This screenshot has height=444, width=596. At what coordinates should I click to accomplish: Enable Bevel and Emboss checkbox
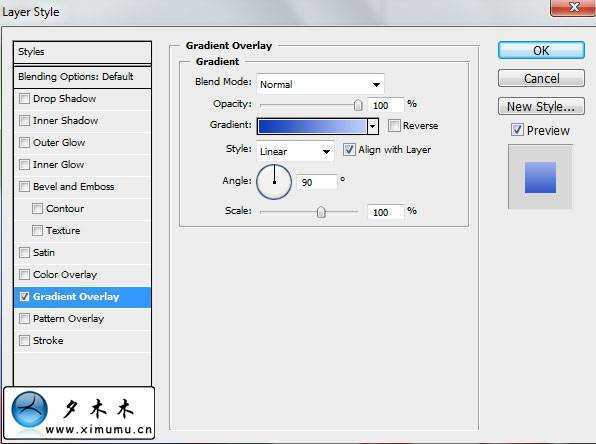pyautogui.click(x=24, y=187)
